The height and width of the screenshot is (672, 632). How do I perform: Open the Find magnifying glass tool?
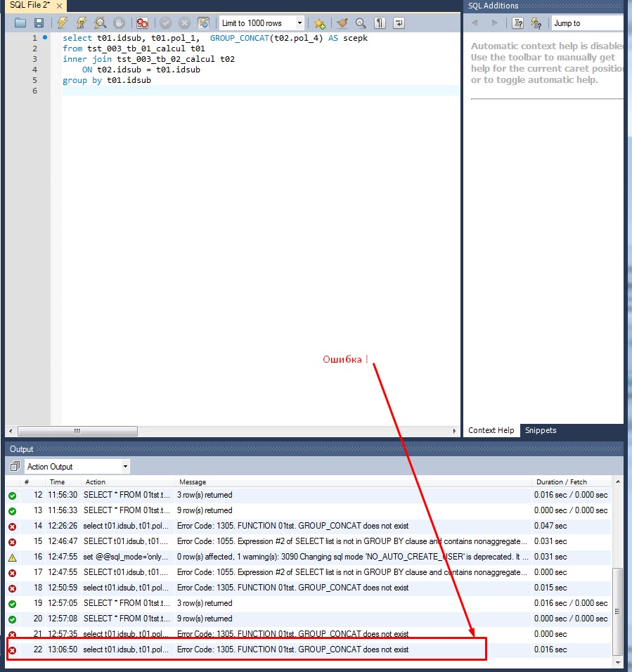(361, 23)
